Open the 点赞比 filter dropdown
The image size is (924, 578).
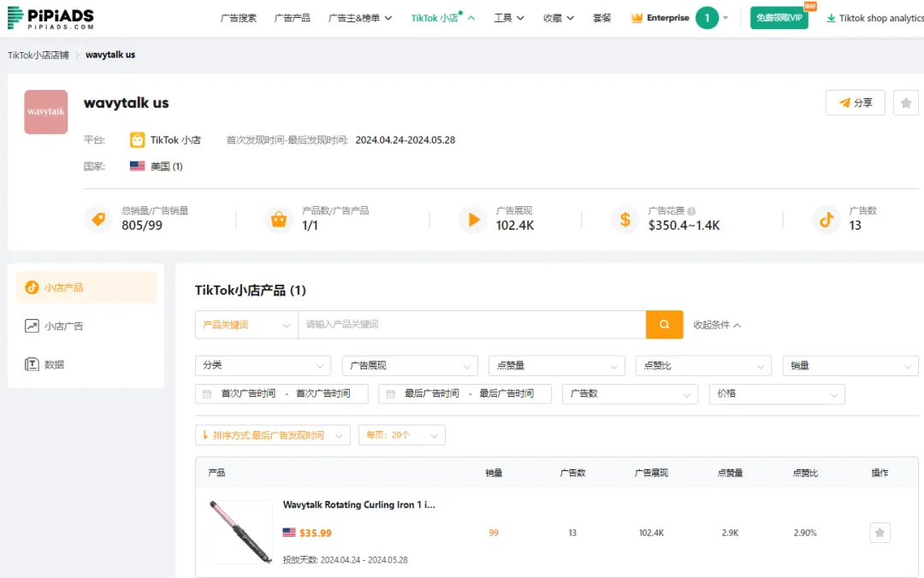(703, 365)
